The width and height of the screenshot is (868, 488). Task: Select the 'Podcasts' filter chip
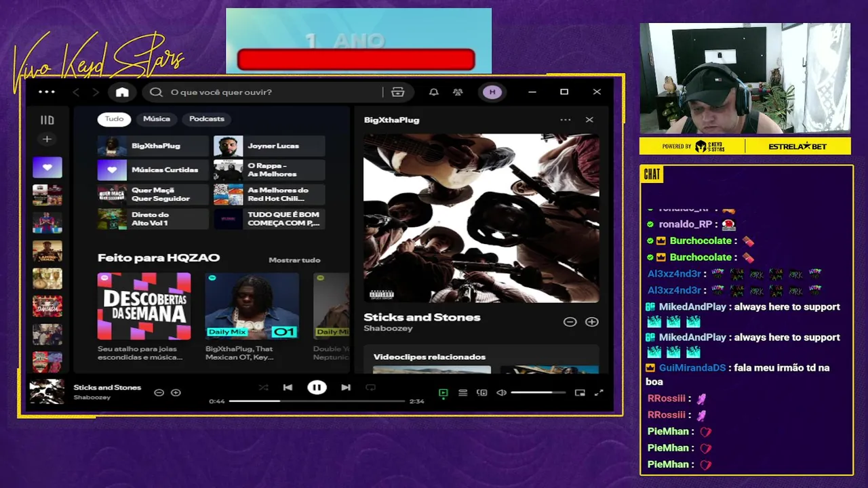point(207,119)
